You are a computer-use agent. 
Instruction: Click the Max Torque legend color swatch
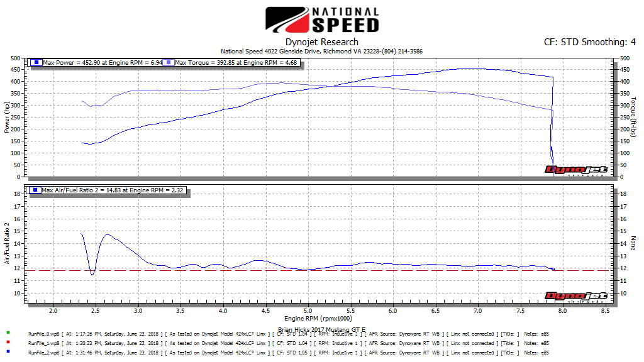tap(169, 62)
